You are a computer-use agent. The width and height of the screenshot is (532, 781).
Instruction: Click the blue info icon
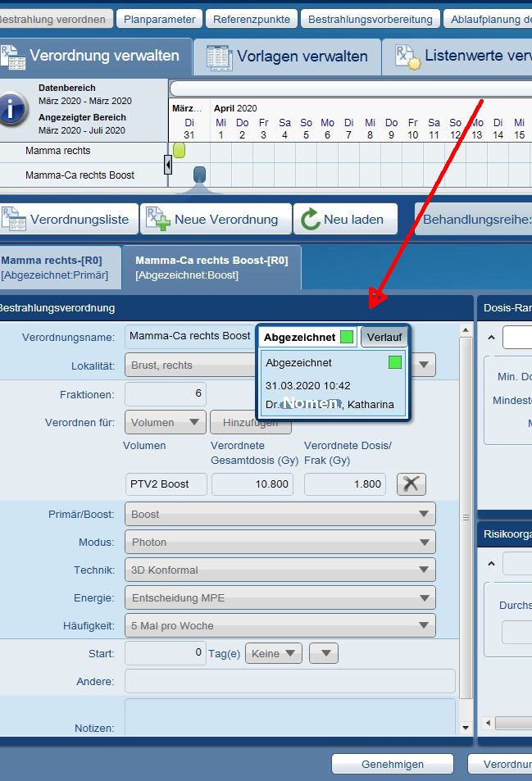tap(13, 108)
